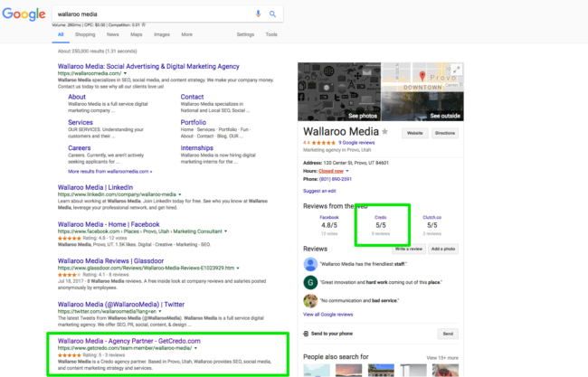Click the knowledge panel rating stars
The image size is (588, 377).
coord(323,143)
